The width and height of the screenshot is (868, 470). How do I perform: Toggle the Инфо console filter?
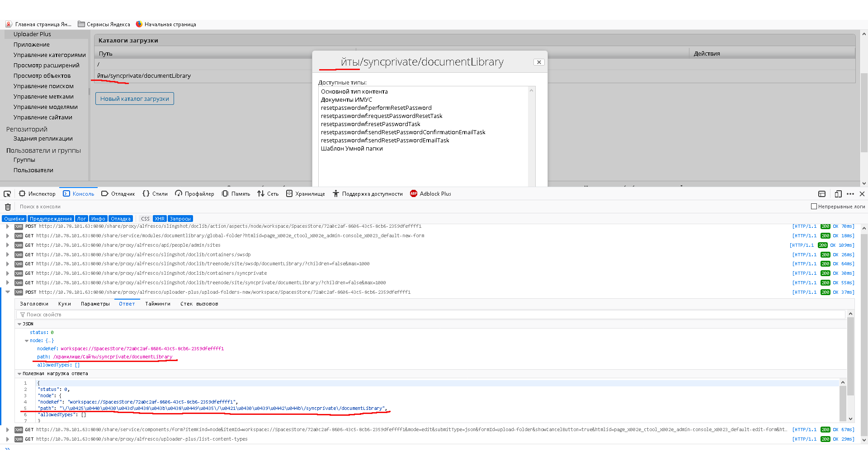click(x=98, y=219)
